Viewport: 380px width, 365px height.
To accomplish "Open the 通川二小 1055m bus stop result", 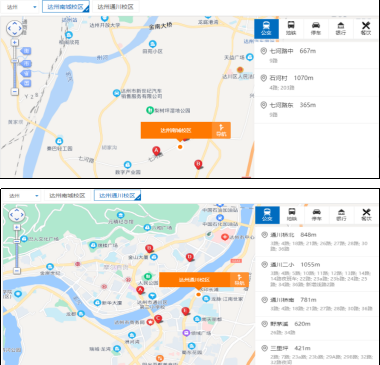I will [x=317, y=274].
